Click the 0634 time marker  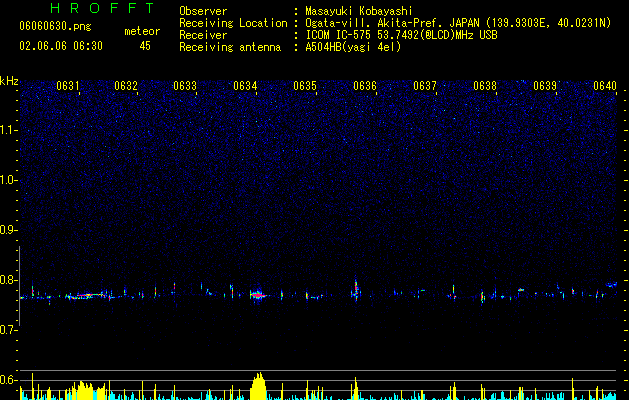click(245, 86)
